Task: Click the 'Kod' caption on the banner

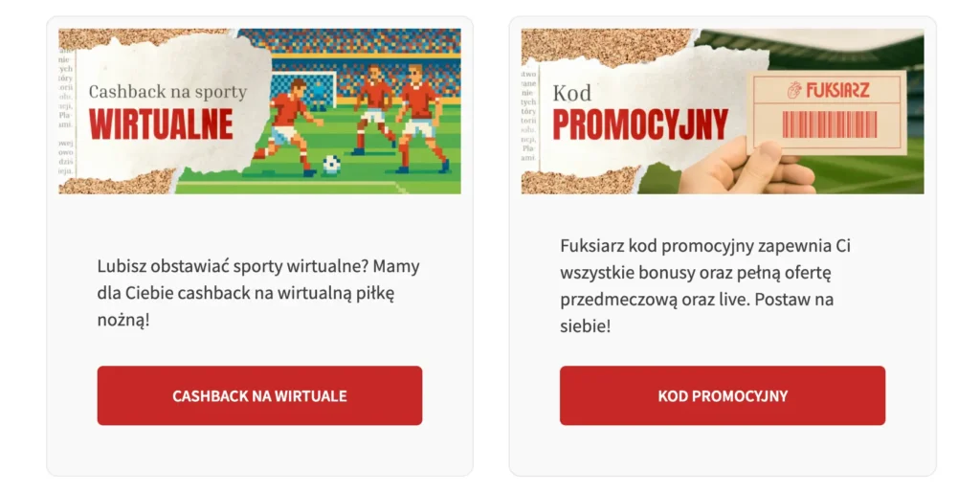Action: tap(572, 93)
